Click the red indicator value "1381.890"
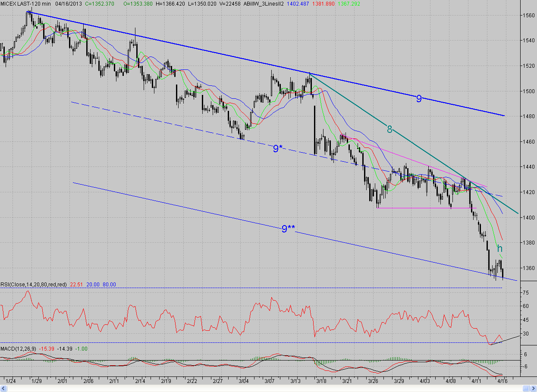This screenshot has width=537, height=392. (323, 3)
